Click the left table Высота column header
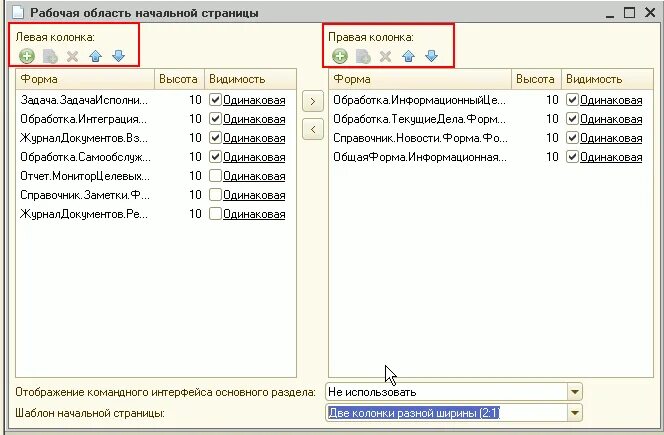This screenshot has width=664, height=435. pos(179,79)
